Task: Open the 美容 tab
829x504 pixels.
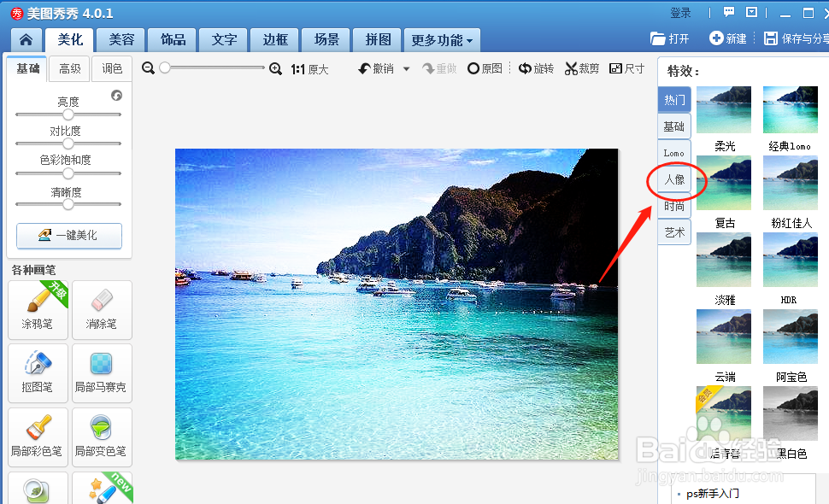Action: coord(121,39)
